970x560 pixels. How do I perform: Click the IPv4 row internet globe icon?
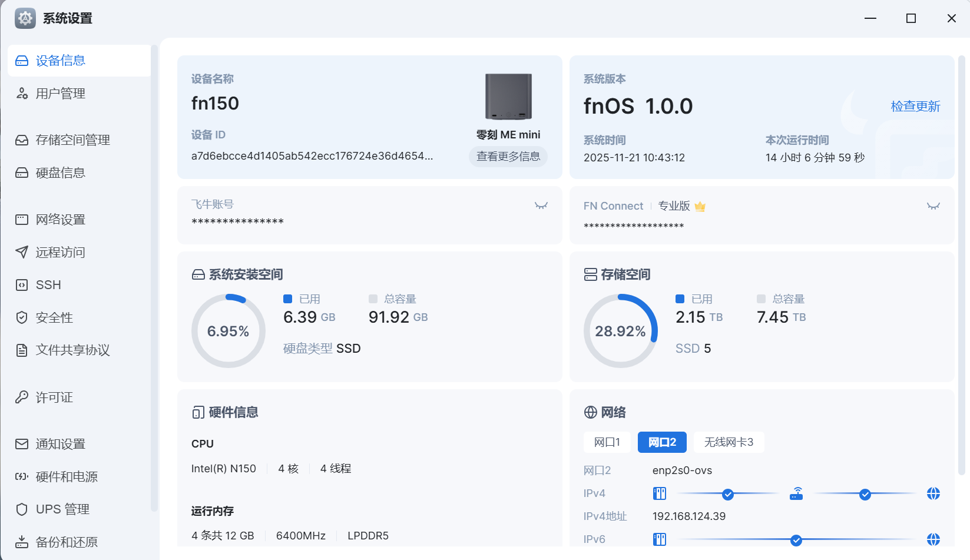point(933,493)
